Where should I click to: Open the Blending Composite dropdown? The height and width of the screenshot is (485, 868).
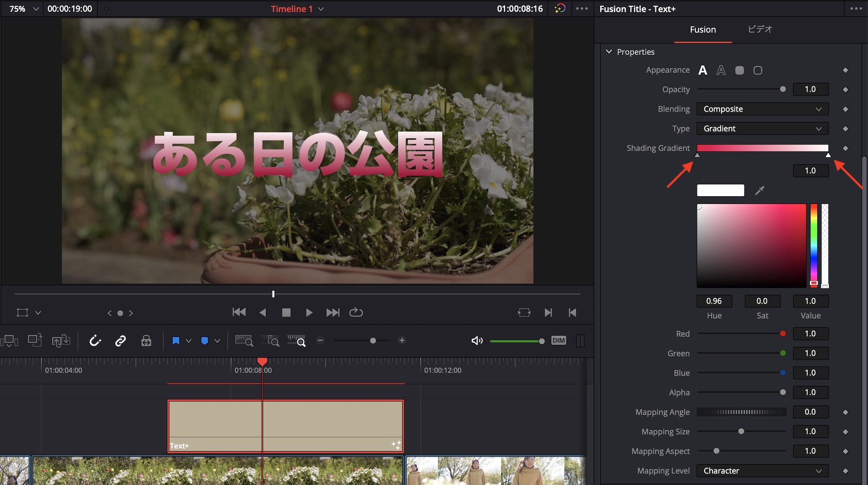[762, 109]
